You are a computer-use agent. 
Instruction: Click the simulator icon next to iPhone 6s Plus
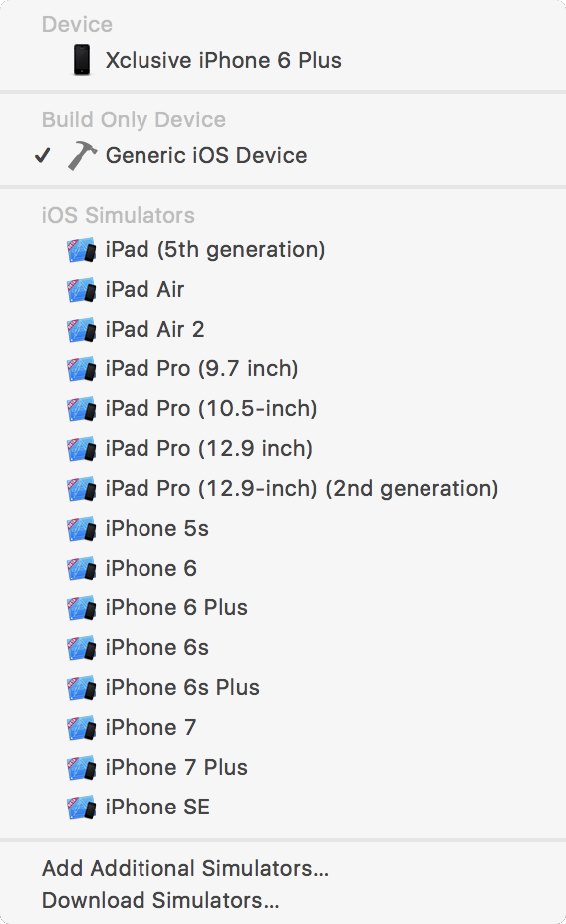pos(82,688)
